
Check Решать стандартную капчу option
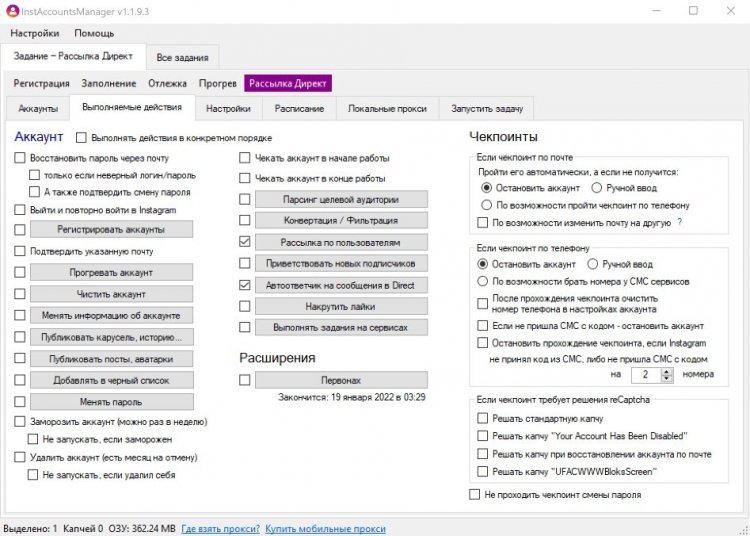point(484,418)
